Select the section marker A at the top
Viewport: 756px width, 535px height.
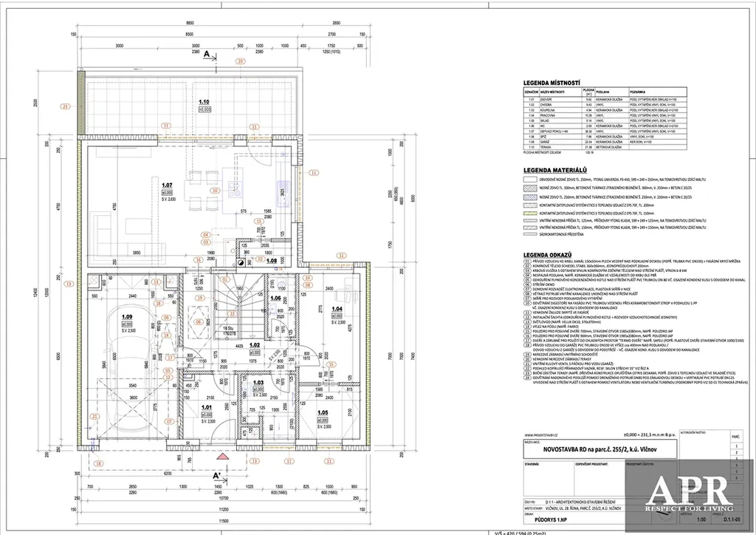coord(207,53)
